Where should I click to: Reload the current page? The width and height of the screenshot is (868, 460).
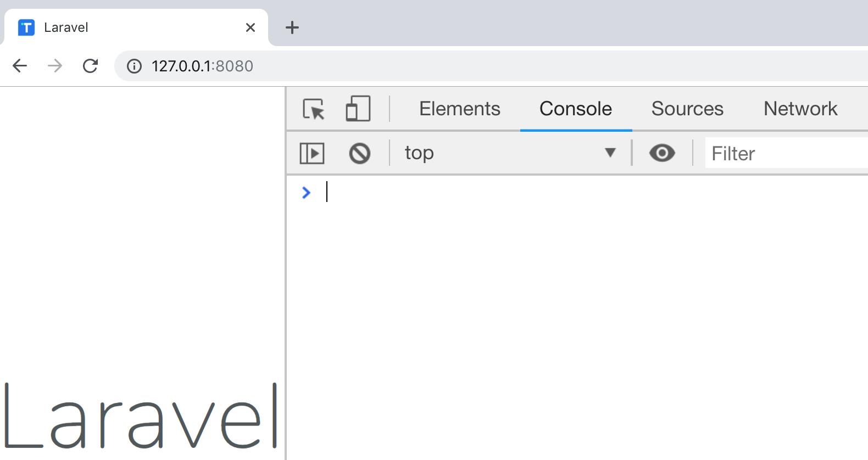90,66
